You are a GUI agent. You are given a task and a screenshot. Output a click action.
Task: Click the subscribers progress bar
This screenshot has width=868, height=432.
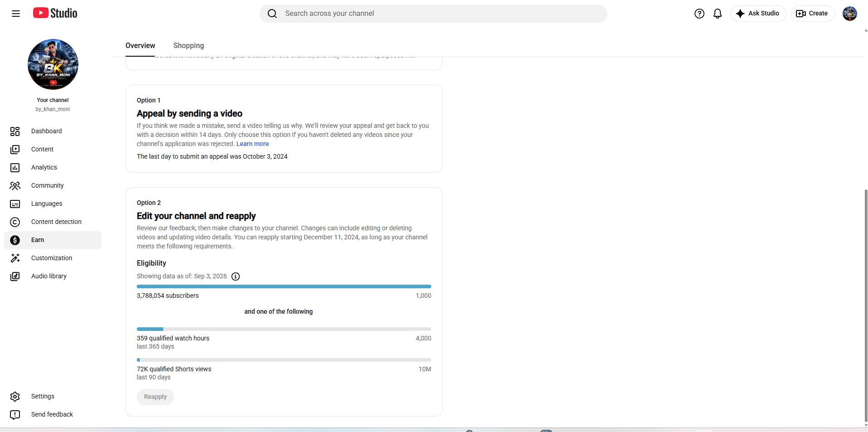[x=284, y=286]
